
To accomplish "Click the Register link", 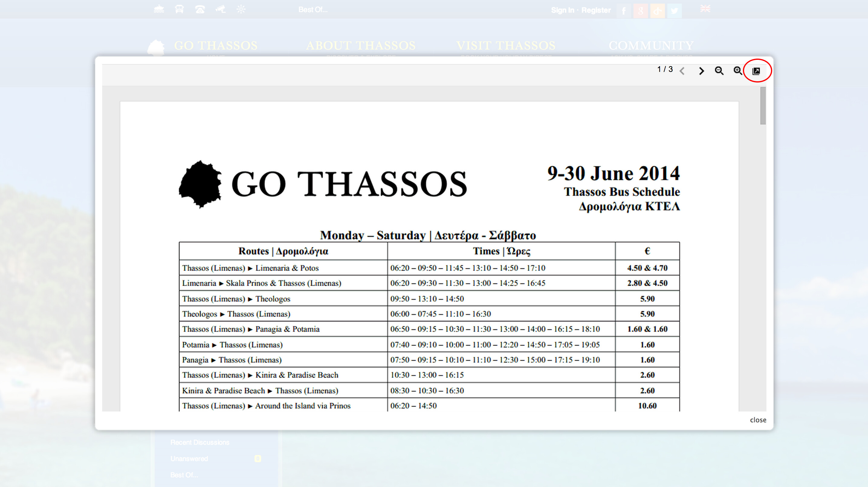I will pos(596,10).
